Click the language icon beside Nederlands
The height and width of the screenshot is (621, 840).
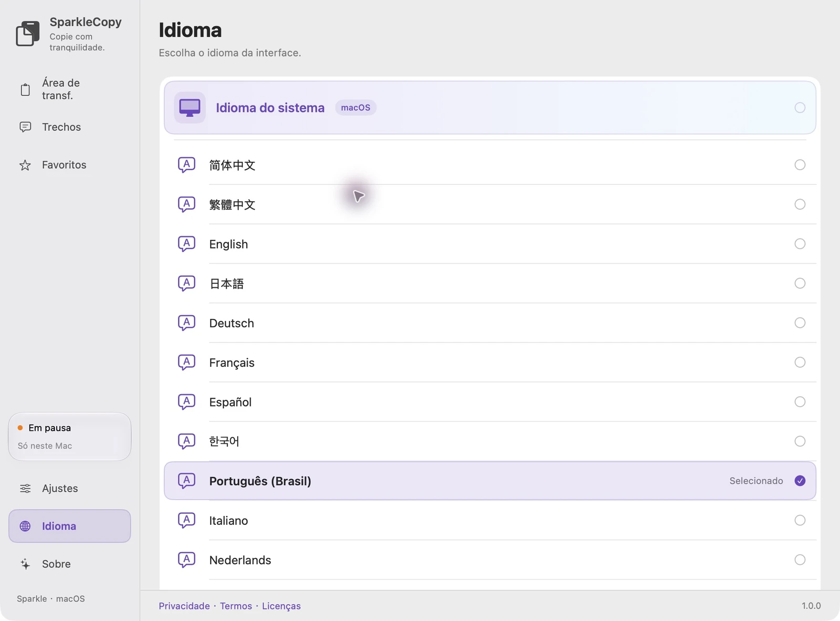(186, 560)
